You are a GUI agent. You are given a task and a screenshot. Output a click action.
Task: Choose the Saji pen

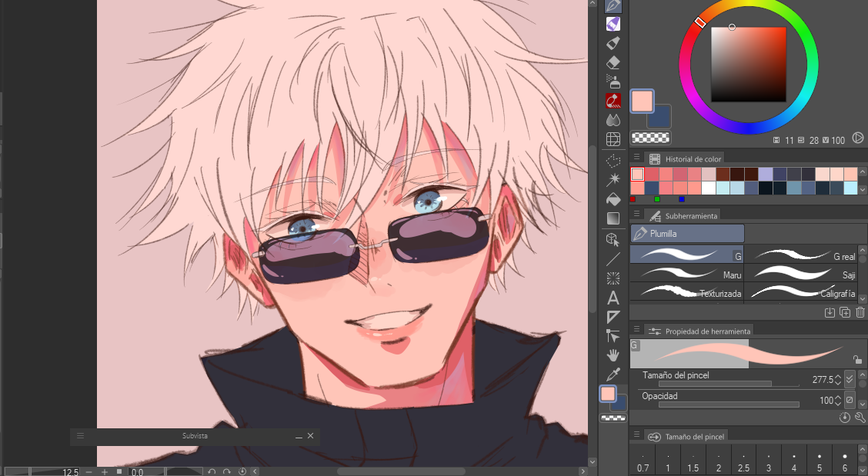(x=802, y=274)
